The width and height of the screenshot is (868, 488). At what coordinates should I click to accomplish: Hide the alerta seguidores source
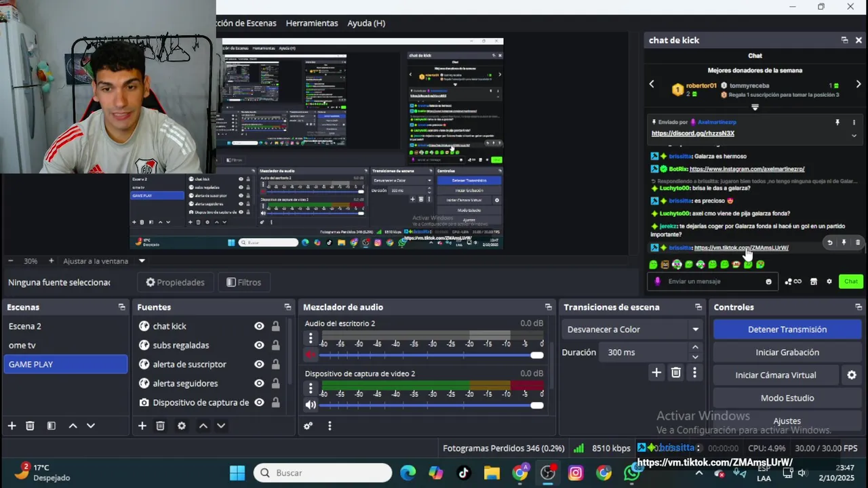click(259, 383)
